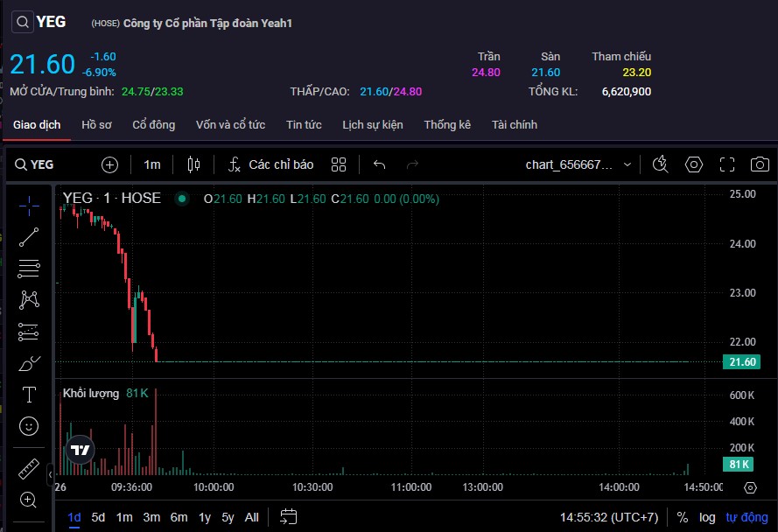
Task: Open the emoji icons tool
Action: coord(29,426)
